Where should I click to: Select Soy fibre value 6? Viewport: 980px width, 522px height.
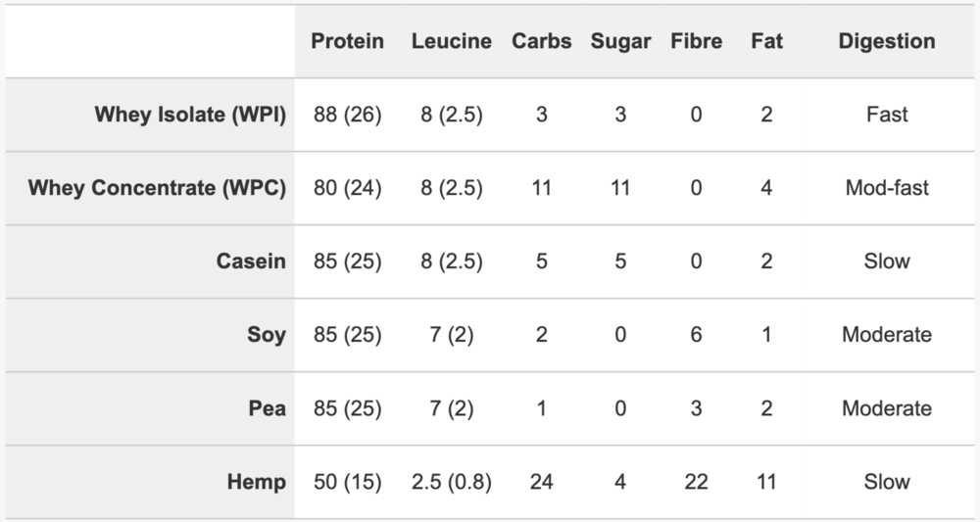click(696, 335)
